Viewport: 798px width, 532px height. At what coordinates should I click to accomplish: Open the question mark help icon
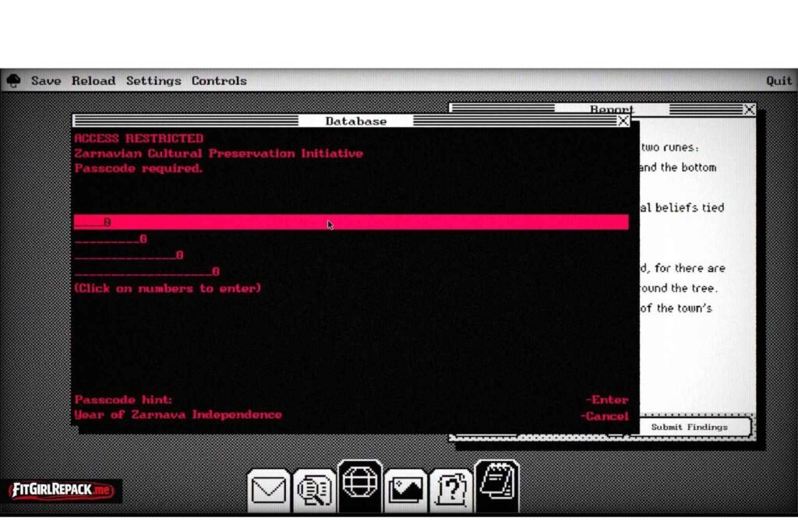tap(451, 490)
